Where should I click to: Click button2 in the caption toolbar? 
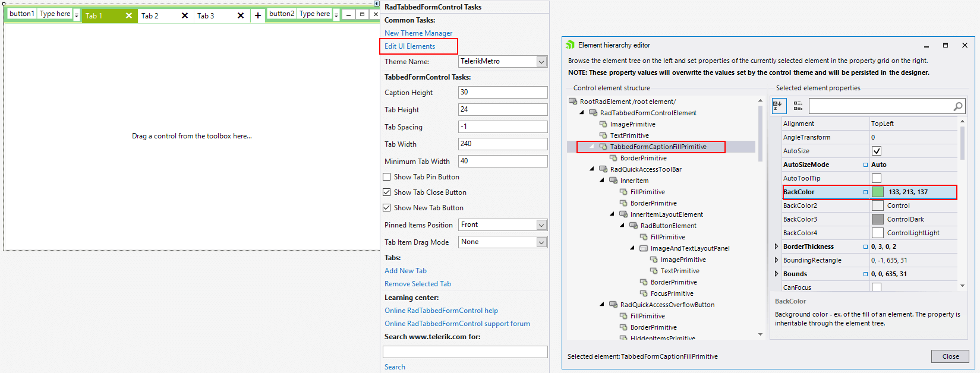point(282,14)
